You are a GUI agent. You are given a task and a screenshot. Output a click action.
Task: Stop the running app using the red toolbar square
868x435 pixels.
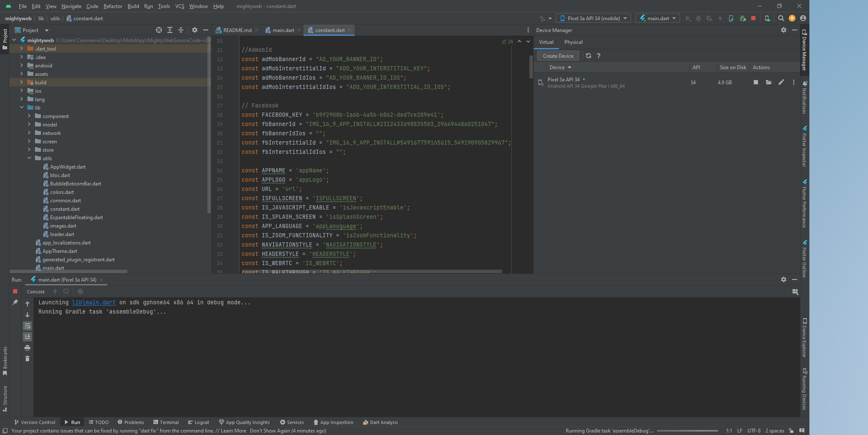point(753,18)
